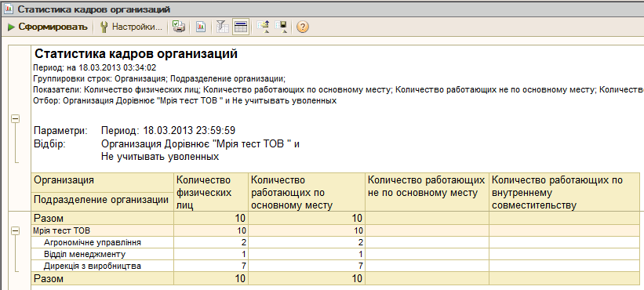Viewport: 644px width, 290px height.
Task: Click the Количество физических лиц column header
Action: tap(211, 192)
